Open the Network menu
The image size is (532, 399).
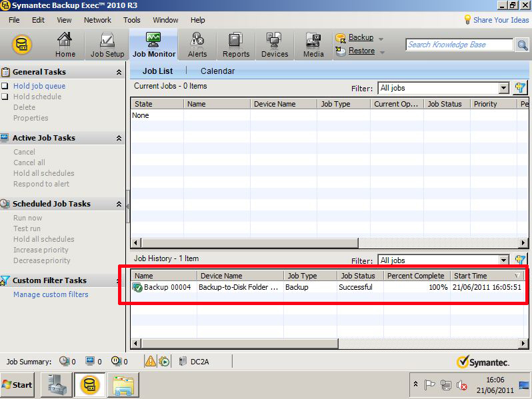tap(97, 20)
